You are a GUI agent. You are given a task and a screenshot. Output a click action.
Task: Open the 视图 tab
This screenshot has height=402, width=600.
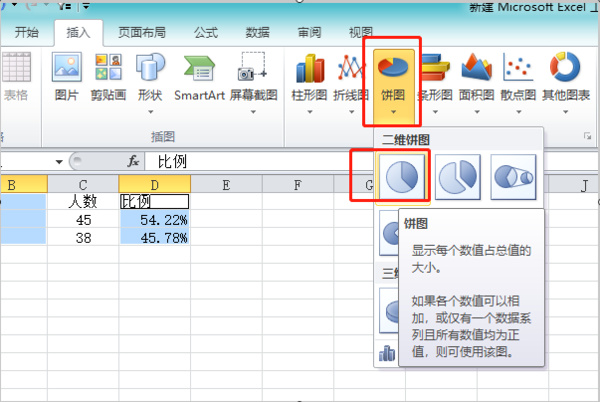[x=360, y=33]
